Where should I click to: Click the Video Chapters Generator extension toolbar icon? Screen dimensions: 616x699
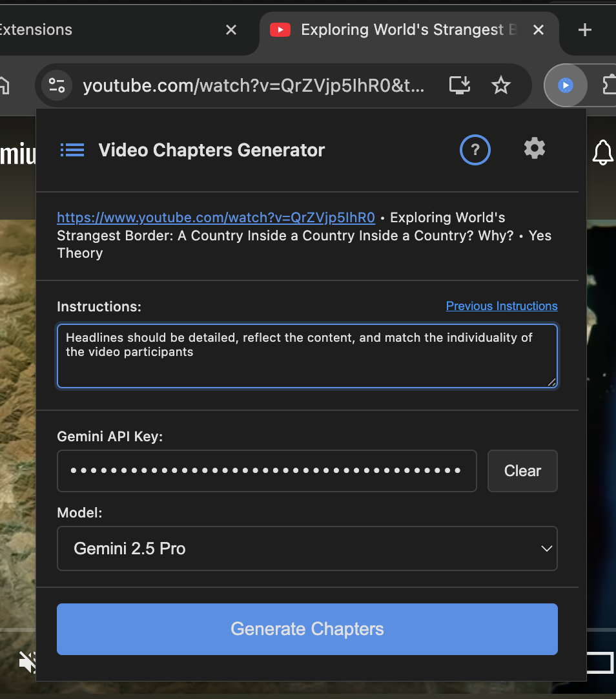tap(566, 85)
